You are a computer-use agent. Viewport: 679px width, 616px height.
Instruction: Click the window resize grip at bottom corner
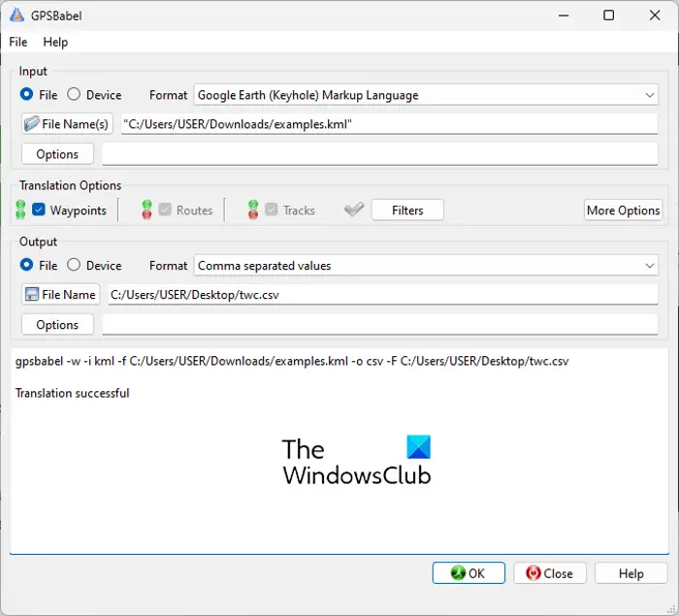[671, 608]
